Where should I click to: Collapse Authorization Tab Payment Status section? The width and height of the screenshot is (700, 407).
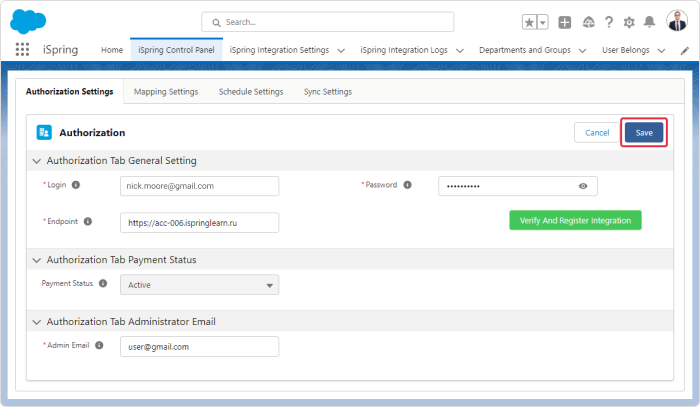[37, 260]
